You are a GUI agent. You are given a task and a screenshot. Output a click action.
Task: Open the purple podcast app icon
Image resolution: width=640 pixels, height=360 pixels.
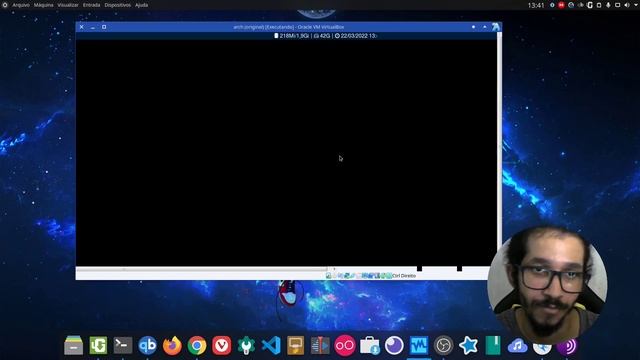[567, 347]
